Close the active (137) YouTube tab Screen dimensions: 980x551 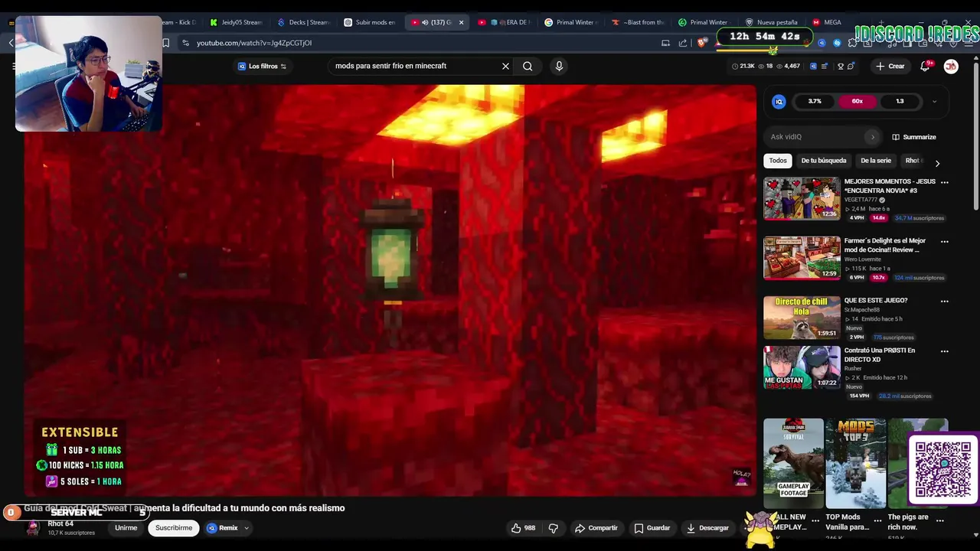[461, 22]
